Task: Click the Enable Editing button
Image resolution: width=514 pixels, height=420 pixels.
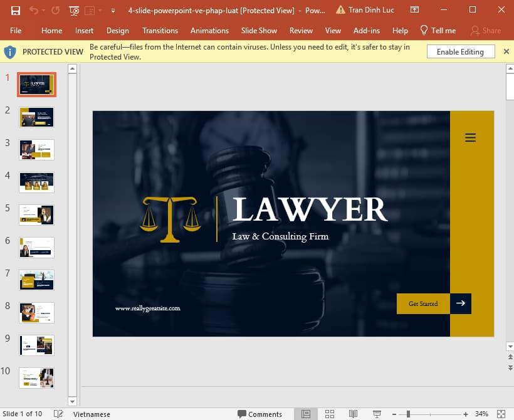Action: [x=461, y=51]
